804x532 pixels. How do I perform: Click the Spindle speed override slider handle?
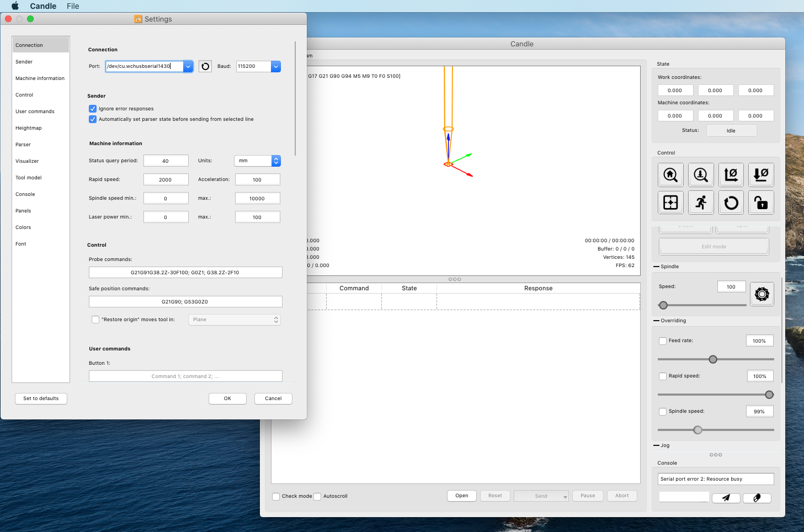click(698, 430)
